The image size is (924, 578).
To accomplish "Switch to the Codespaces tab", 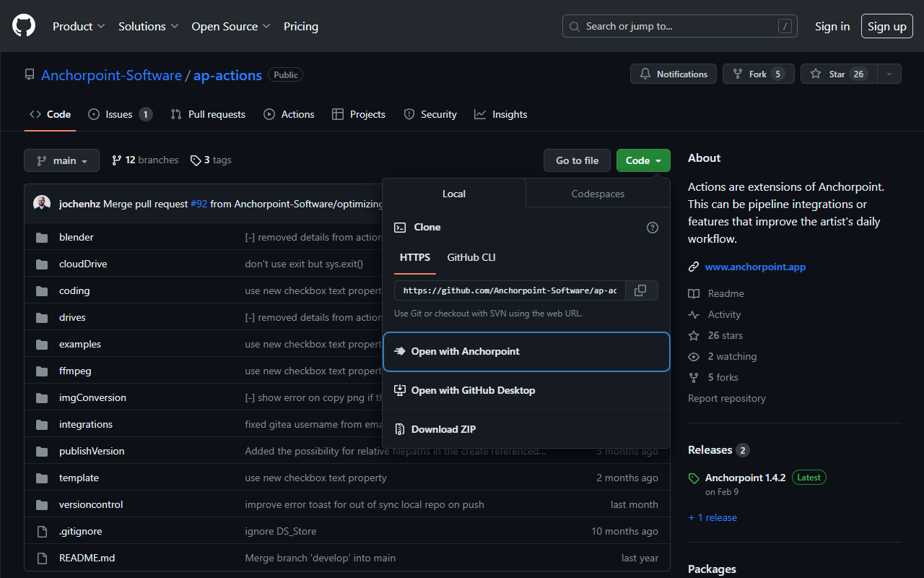I will [x=598, y=194].
